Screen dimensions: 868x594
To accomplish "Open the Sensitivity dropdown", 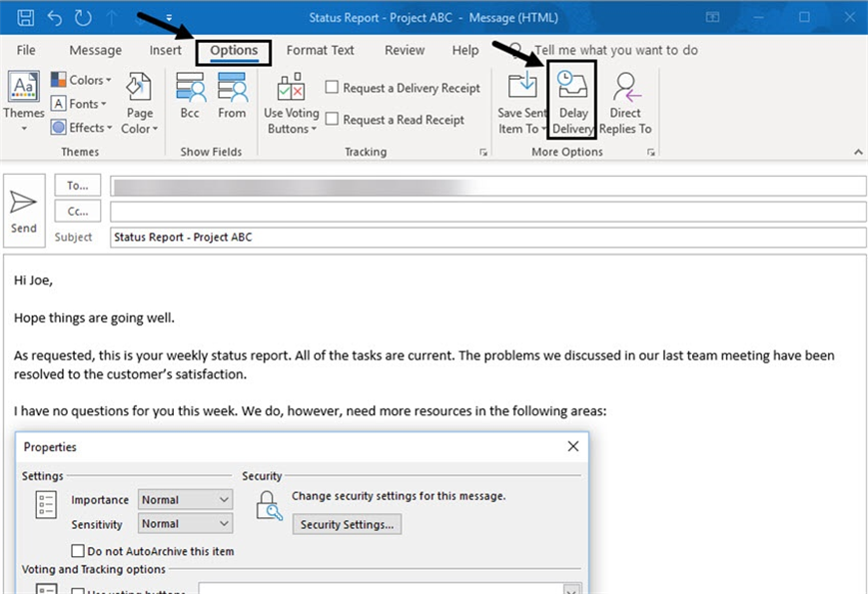I will click(x=186, y=524).
